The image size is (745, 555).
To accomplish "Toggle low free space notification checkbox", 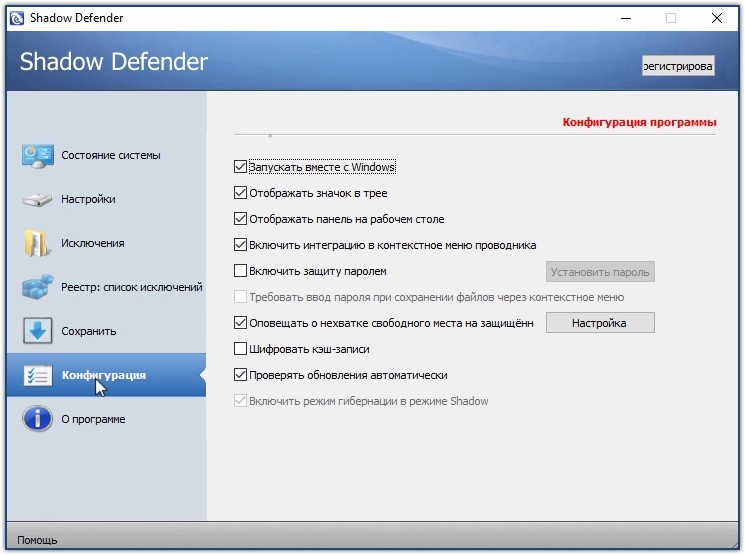I will coord(240,323).
